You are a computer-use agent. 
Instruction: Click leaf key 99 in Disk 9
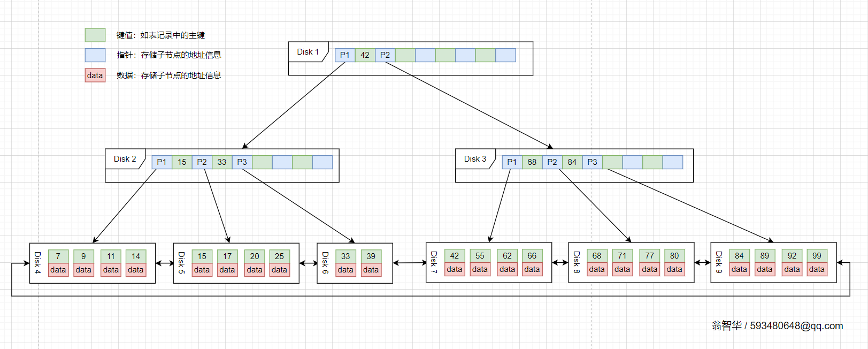pos(817,256)
